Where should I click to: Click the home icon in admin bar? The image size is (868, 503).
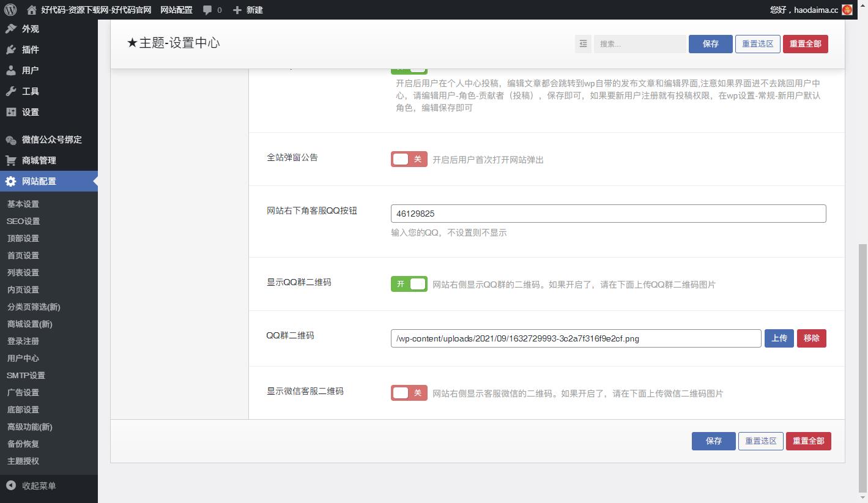coord(32,10)
